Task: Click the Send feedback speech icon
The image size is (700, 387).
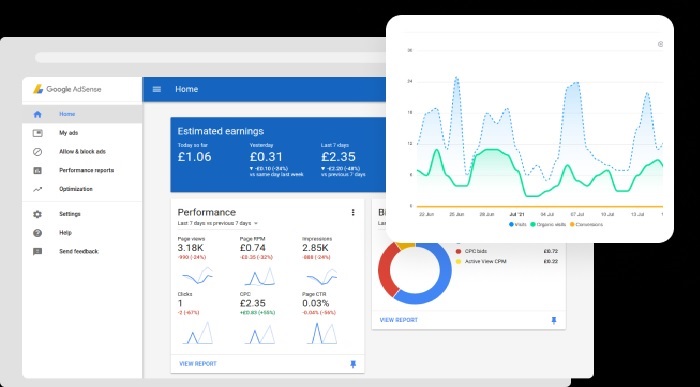Action: click(38, 252)
